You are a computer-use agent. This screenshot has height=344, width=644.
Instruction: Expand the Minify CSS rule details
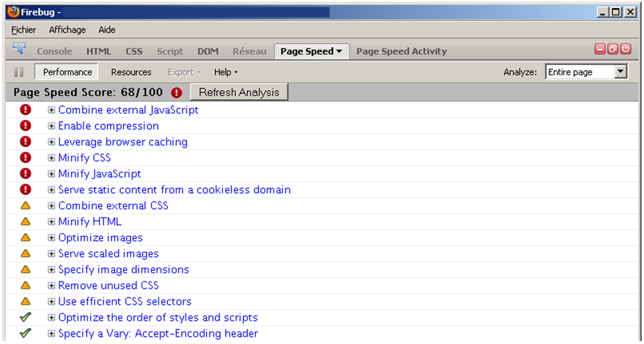pyautogui.click(x=50, y=158)
